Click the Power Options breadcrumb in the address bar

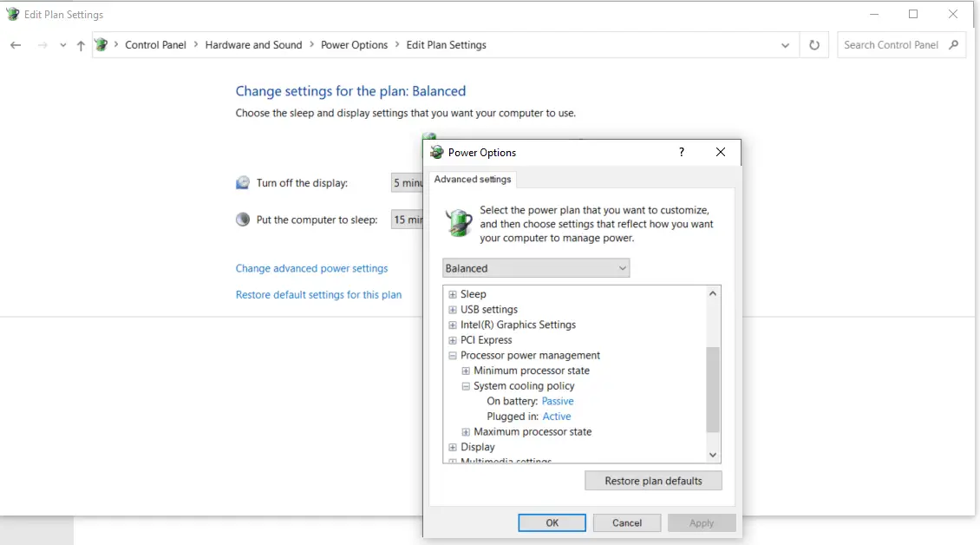pyautogui.click(x=354, y=45)
